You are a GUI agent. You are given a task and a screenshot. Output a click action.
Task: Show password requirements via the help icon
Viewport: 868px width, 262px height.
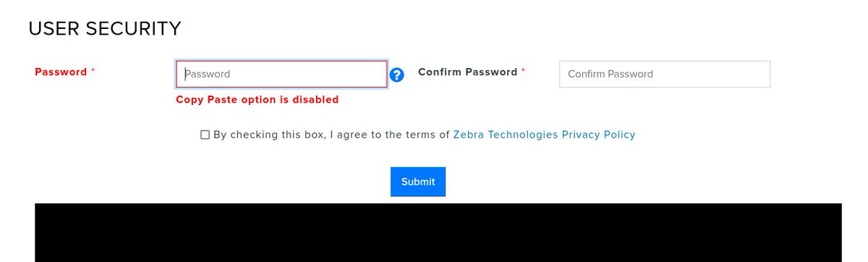click(x=396, y=74)
